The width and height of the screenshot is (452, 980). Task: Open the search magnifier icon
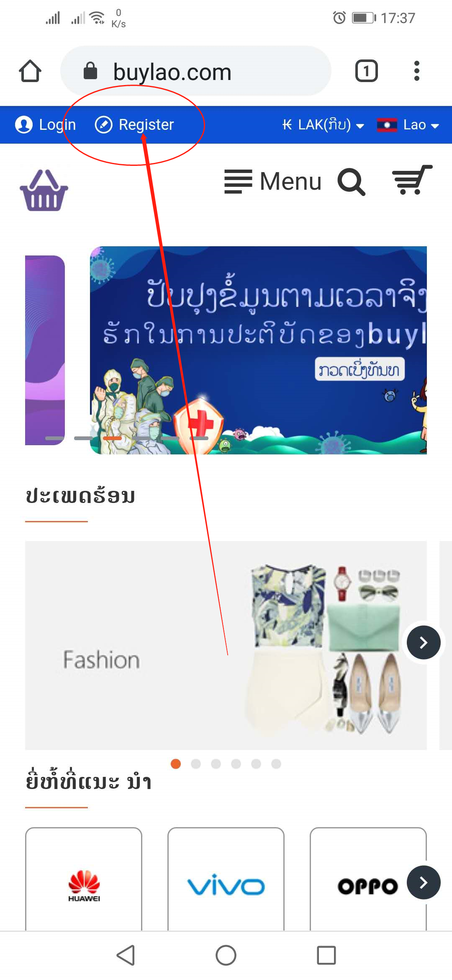352,182
